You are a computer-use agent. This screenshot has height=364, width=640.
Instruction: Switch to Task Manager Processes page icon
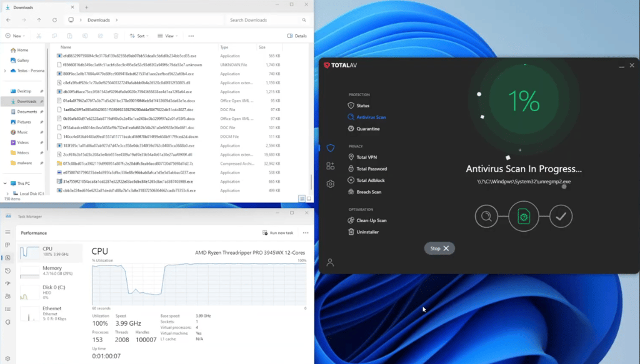click(7, 245)
